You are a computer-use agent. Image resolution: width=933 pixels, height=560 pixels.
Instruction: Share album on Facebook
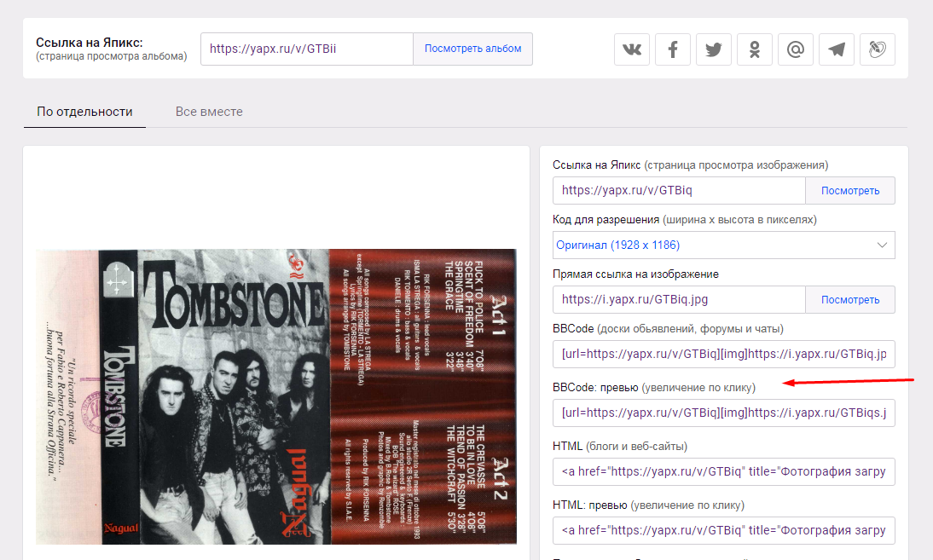(x=673, y=49)
